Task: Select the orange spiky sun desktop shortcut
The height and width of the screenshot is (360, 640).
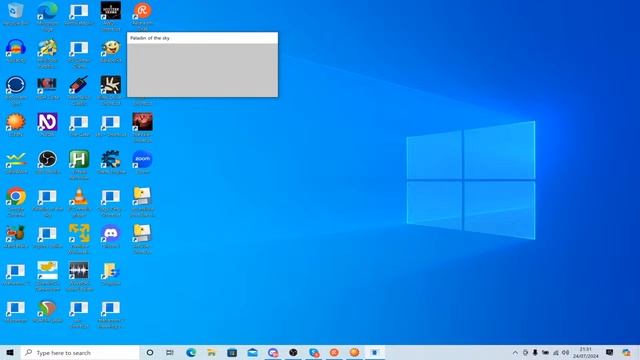Action: [16, 125]
